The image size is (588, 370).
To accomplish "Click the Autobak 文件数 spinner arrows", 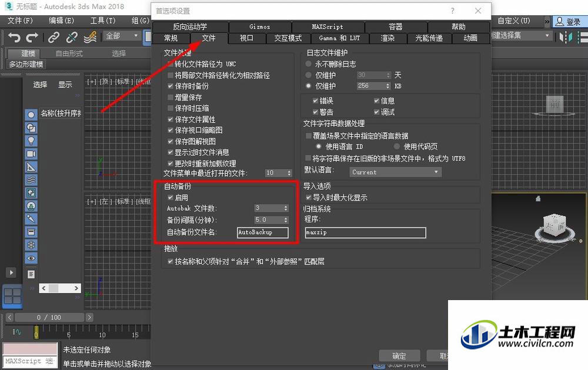I will (x=286, y=208).
